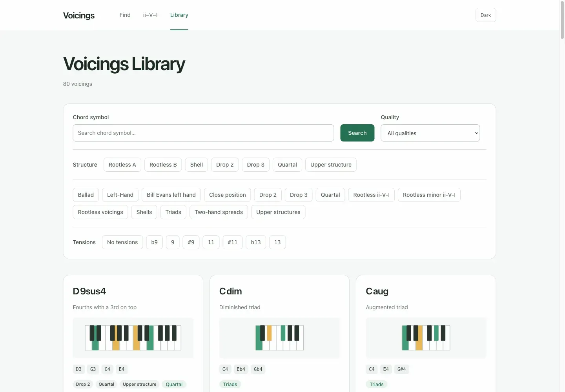Click the G3 note tag

93,369
